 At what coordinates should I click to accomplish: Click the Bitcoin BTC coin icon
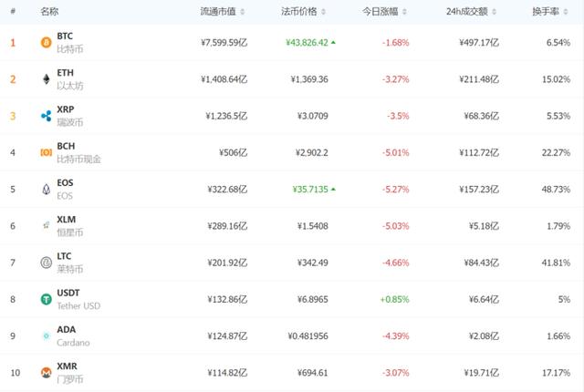47,43
